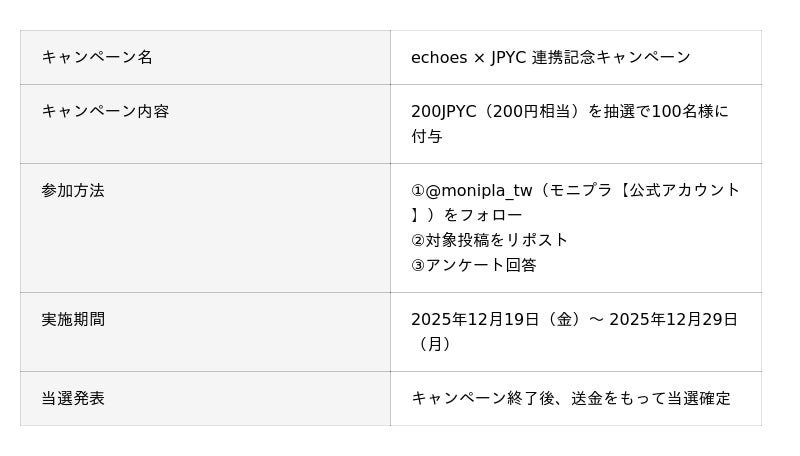800x456 pixels.
Task: Click step ②対象投稿をリポスト
Action: pyautogui.click(x=489, y=240)
